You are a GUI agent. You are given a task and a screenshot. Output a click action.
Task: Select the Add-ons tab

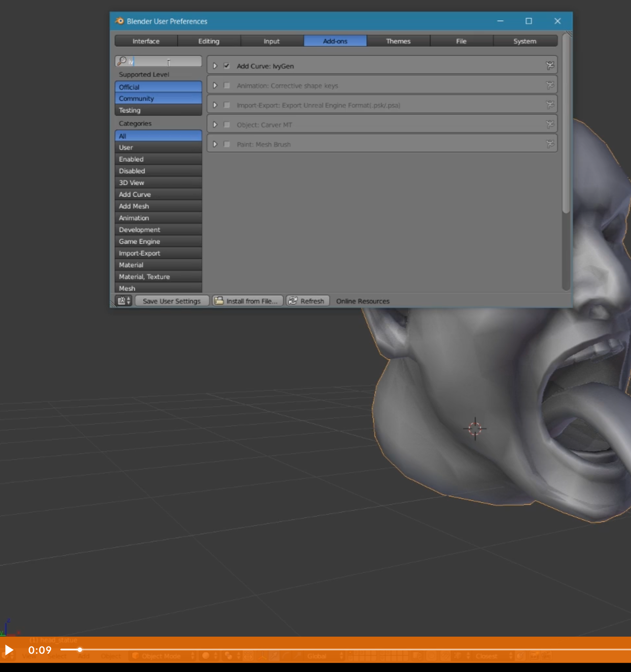click(335, 41)
